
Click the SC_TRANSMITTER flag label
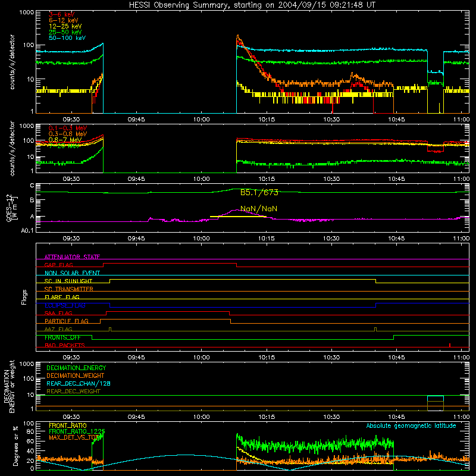[68, 289]
